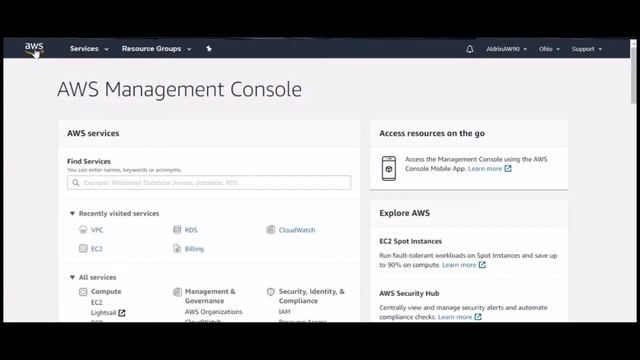Click Learn more about Console Mobile App
The height and width of the screenshot is (360, 640).
pos(485,169)
